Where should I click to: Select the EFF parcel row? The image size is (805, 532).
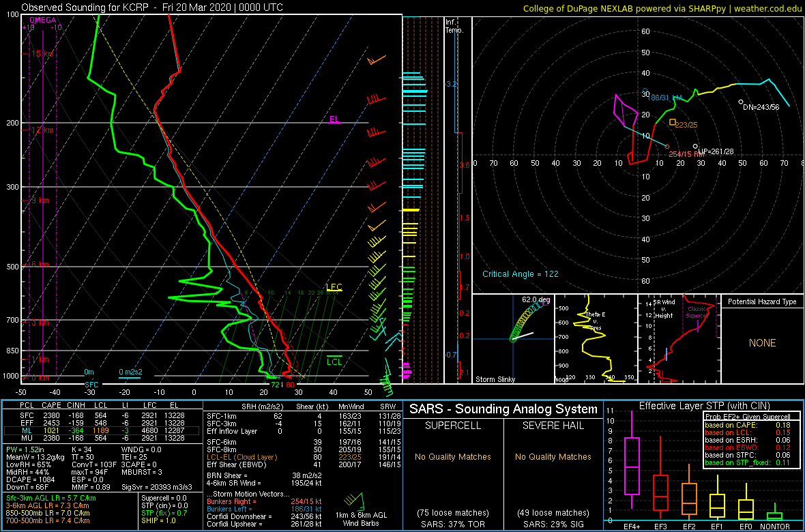point(102,422)
